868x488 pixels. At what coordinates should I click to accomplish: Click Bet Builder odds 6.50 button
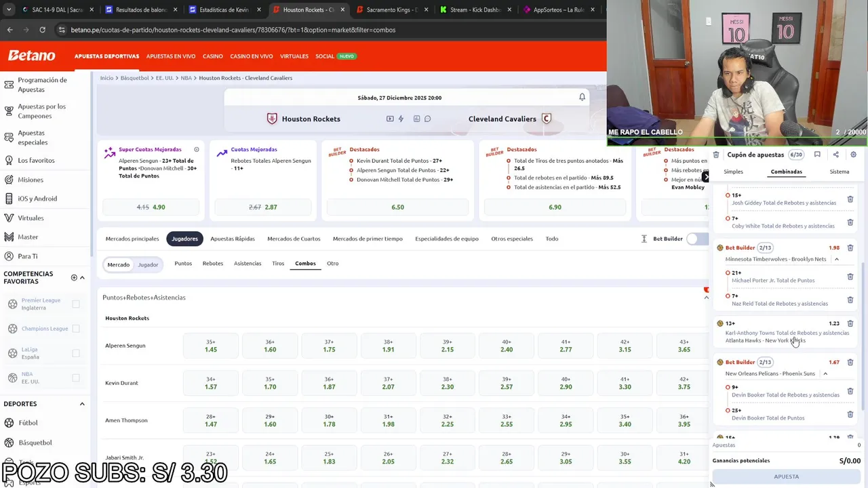(397, 207)
